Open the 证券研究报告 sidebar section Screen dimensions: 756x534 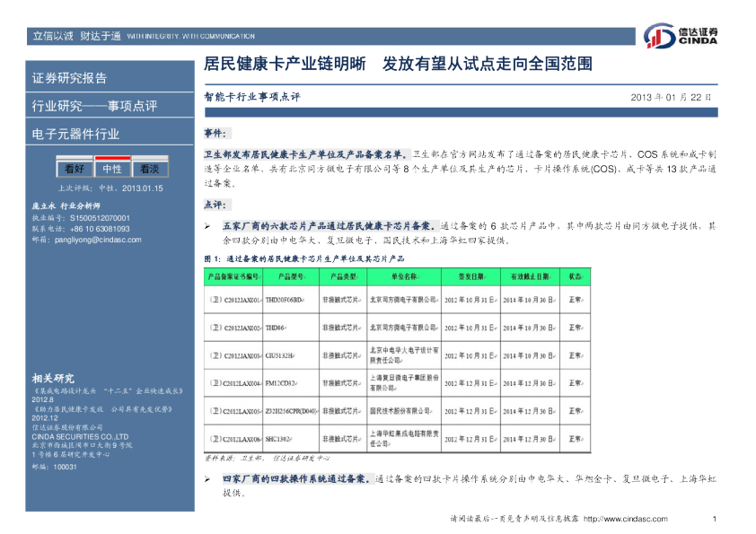(x=70, y=78)
